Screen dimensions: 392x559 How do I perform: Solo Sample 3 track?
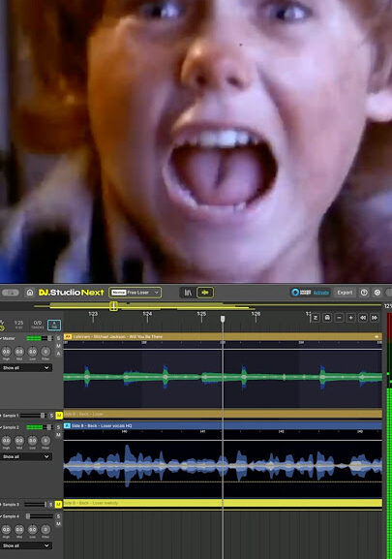point(51,504)
